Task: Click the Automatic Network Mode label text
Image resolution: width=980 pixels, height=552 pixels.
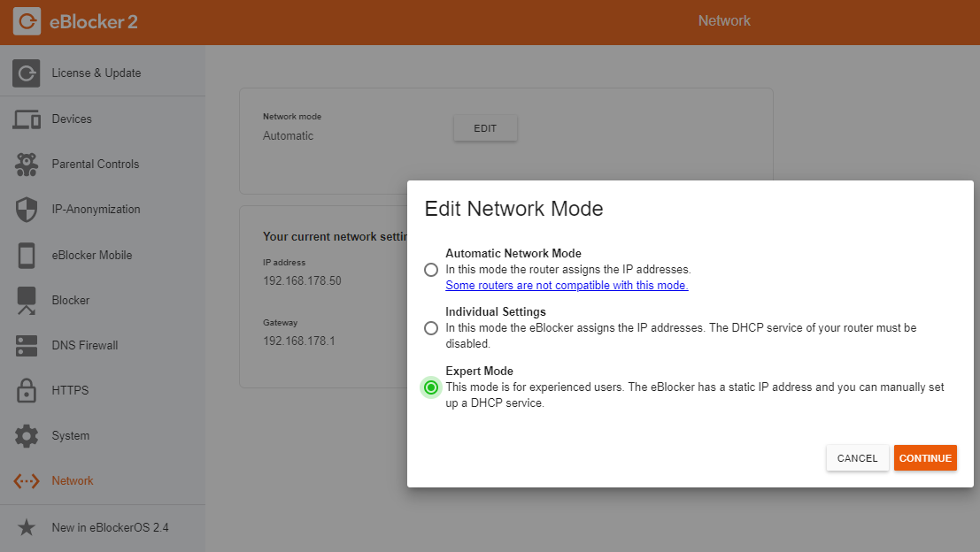Action: click(513, 254)
